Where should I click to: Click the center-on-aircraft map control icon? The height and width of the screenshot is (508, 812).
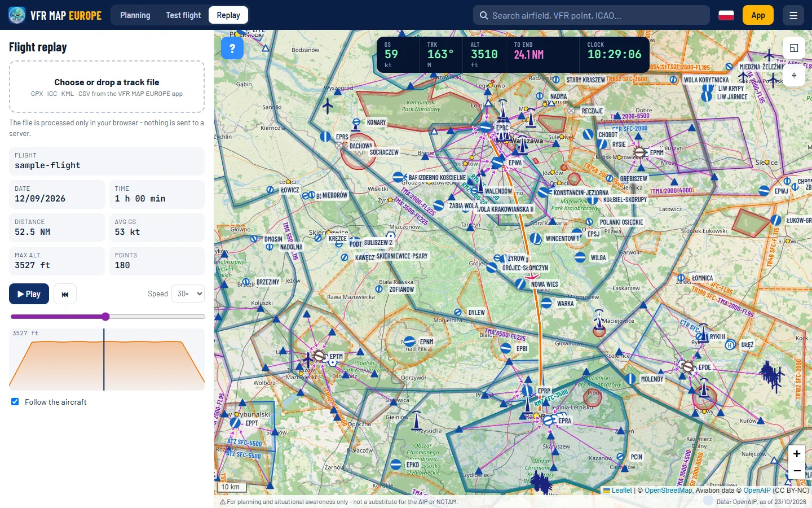tap(794, 76)
